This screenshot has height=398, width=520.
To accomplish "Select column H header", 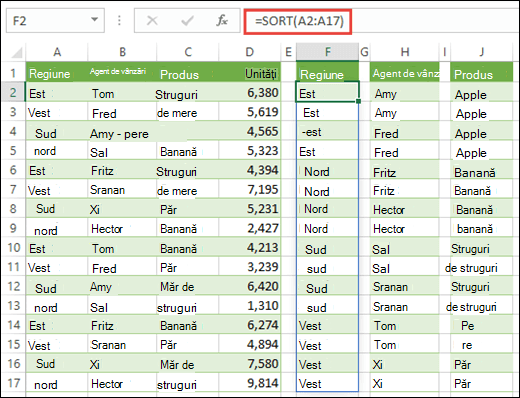I will (x=405, y=52).
